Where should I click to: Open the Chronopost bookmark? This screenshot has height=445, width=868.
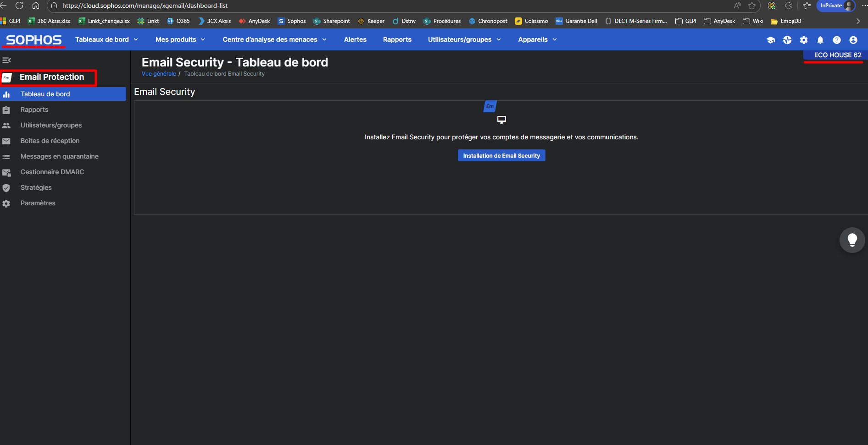point(488,21)
